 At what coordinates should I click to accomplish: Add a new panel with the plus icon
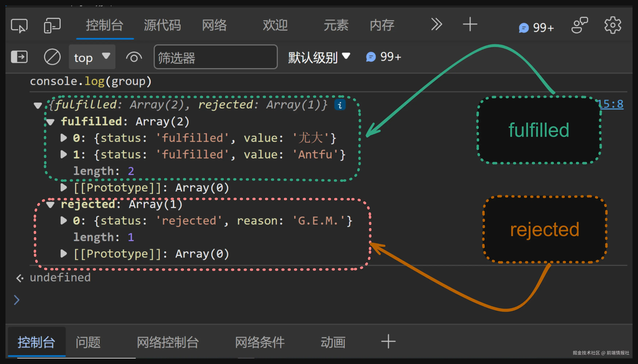pyautogui.click(x=470, y=24)
